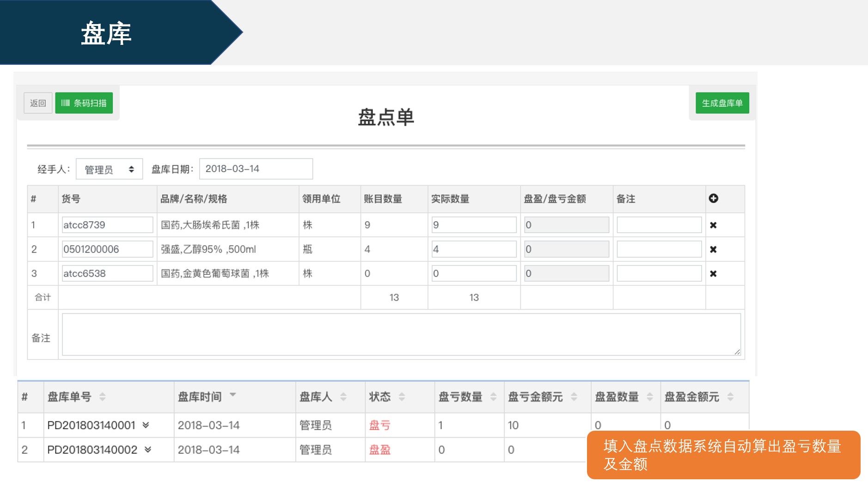Click the large 备注 textarea below the totals
Screen dimensions: 868x495
pos(401,334)
